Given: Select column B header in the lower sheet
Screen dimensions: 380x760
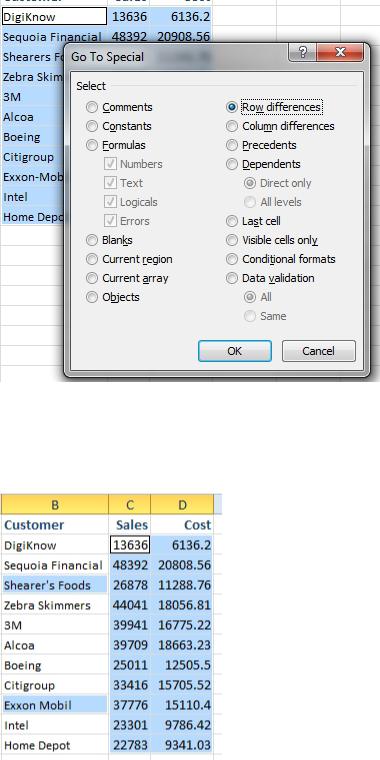Looking at the screenshot, I should [55, 505].
